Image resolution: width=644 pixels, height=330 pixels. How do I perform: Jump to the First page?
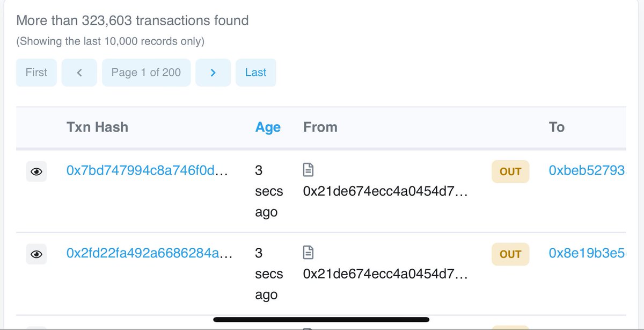click(x=36, y=73)
